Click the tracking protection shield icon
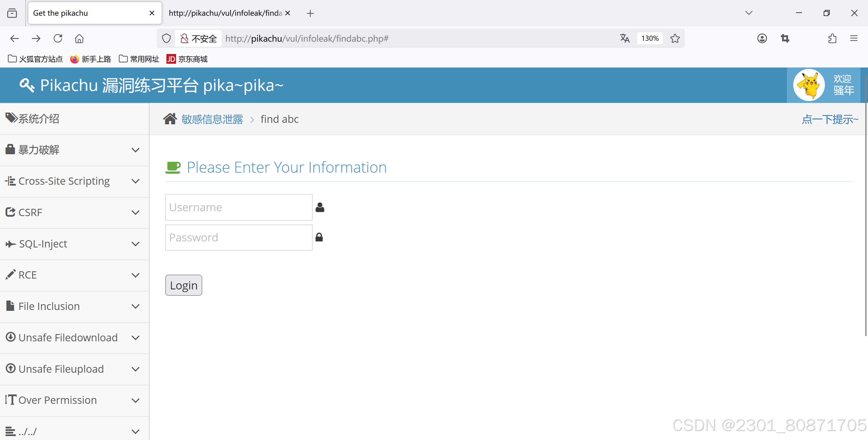Image resolution: width=868 pixels, height=440 pixels. click(x=166, y=38)
